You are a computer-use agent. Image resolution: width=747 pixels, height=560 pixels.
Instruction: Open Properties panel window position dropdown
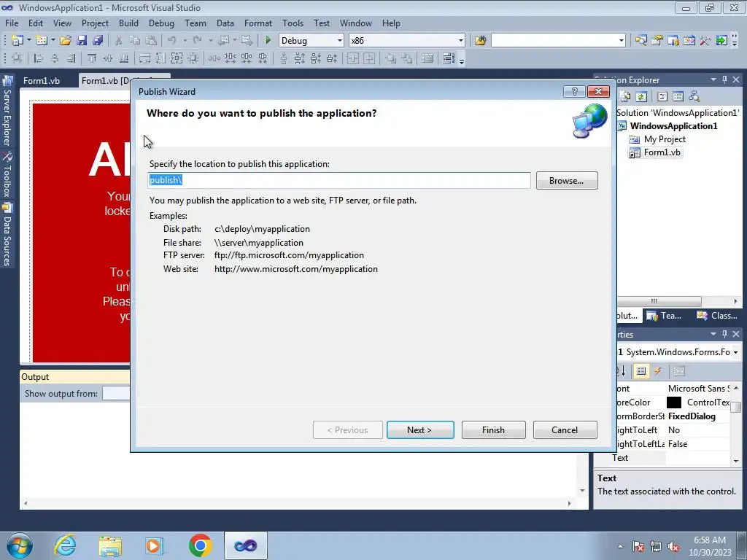point(713,334)
